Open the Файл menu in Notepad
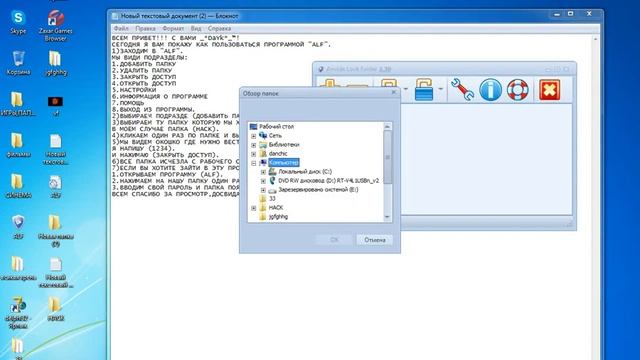Viewport: 640px width, 360px height. [121, 29]
